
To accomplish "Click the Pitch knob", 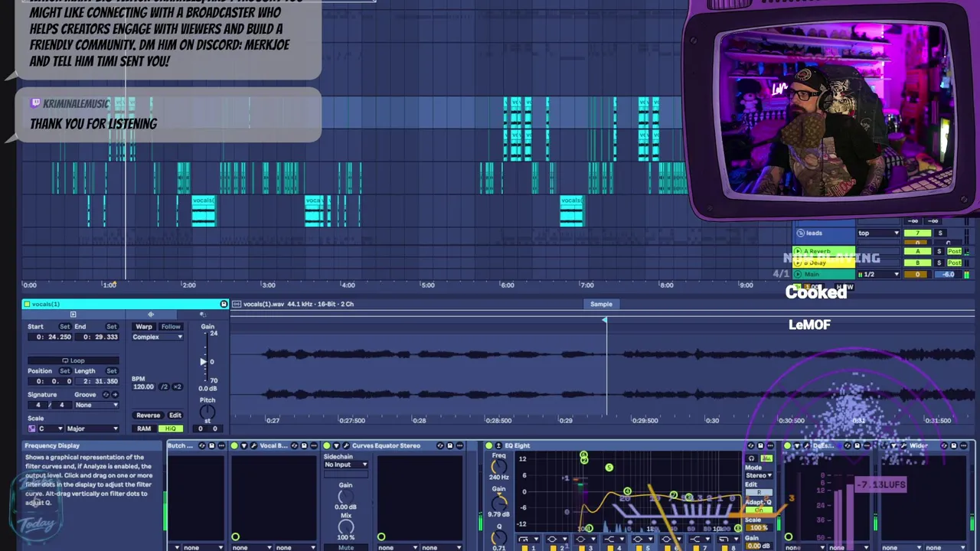I will [207, 412].
